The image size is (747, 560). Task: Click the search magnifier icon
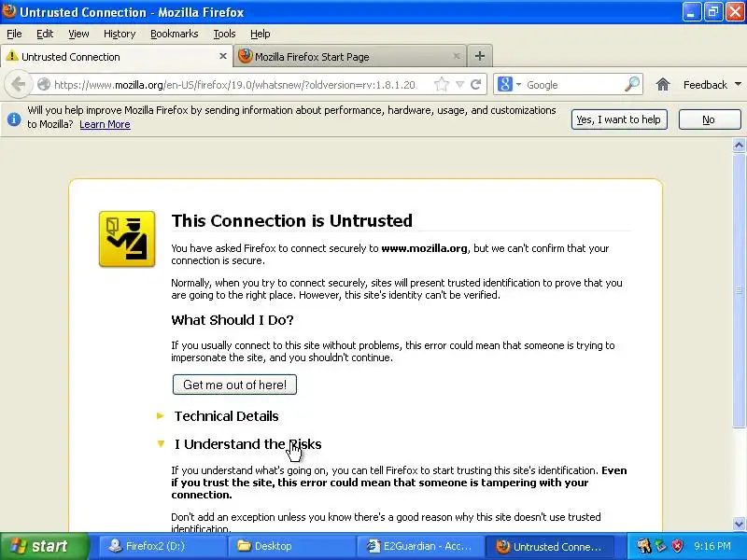[x=632, y=84]
